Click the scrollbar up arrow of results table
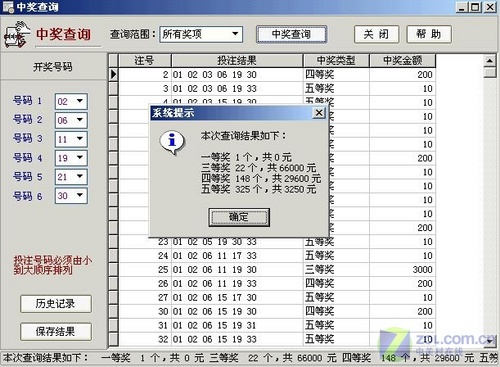Screen dimensions: 500x367 [x=489, y=61]
